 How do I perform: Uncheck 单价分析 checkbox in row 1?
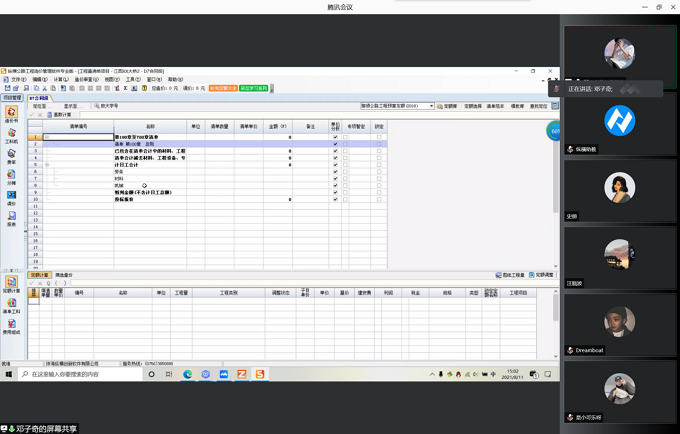(x=335, y=137)
